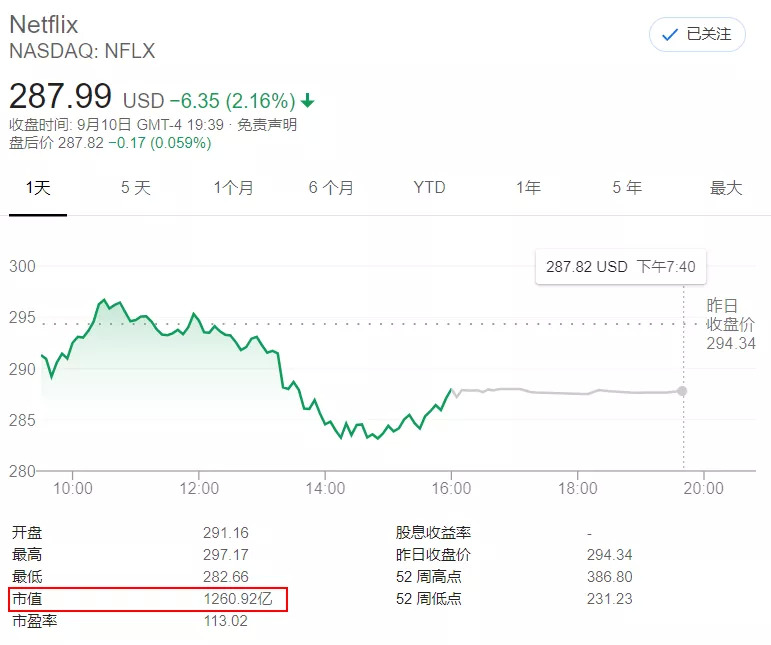Click the 52 周高点 value
Image resolution: width=771 pixels, height=645 pixels.
point(609,577)
